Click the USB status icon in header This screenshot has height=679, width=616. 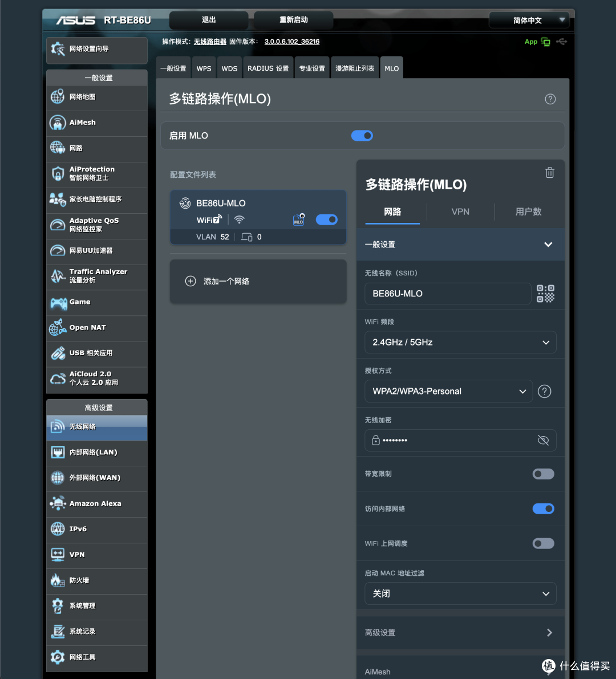562,42
